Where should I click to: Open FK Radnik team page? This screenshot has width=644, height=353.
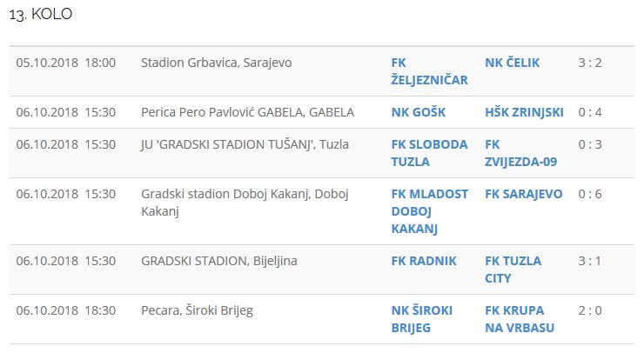[424, 261]
